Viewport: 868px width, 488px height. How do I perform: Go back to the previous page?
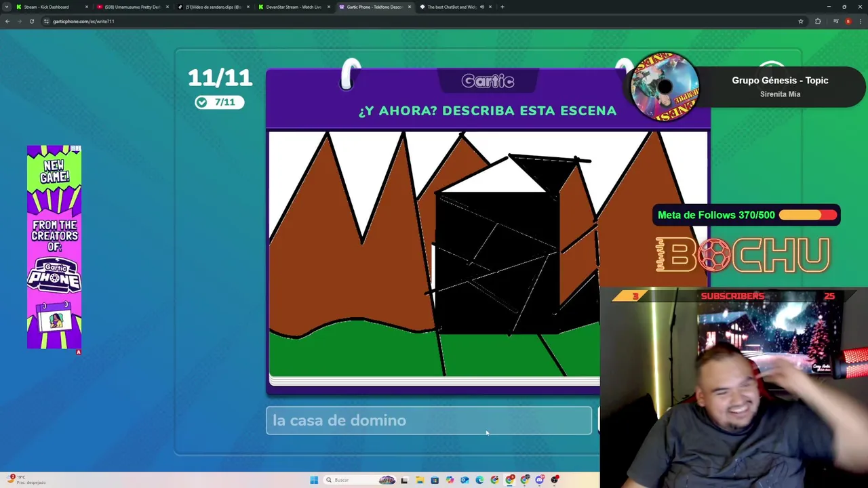point(7,21)
